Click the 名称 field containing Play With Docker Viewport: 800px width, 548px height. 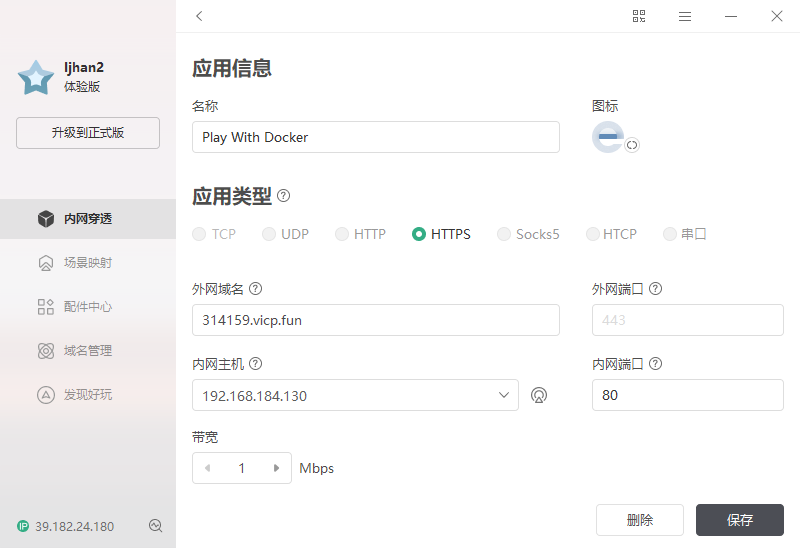(x=376, y=137)
